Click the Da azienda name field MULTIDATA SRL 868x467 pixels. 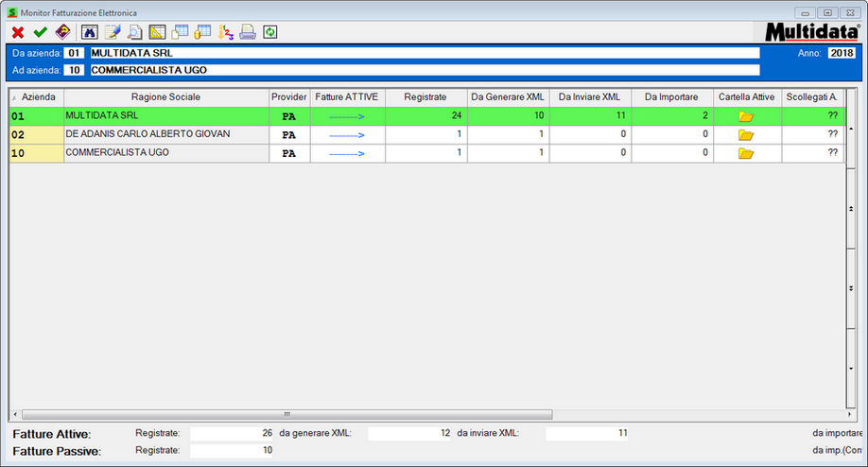click(x=425, y=53)
